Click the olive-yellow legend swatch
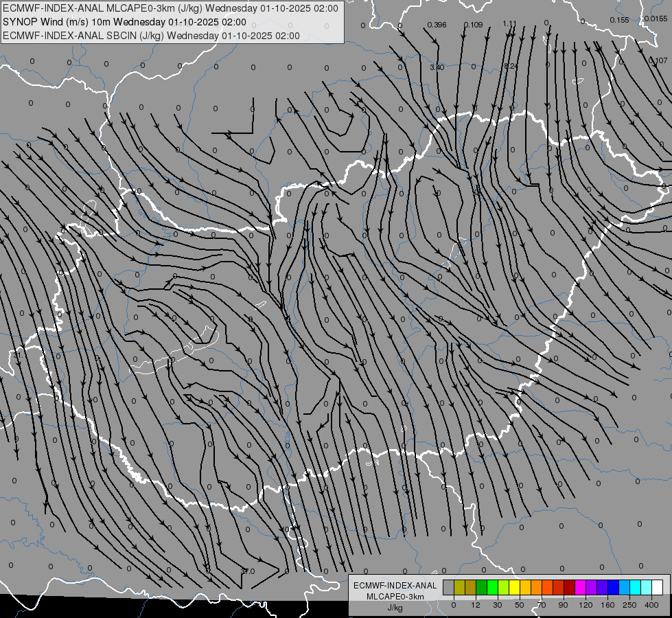The height and width of the screenshot is (618, 672). (459, 587)
